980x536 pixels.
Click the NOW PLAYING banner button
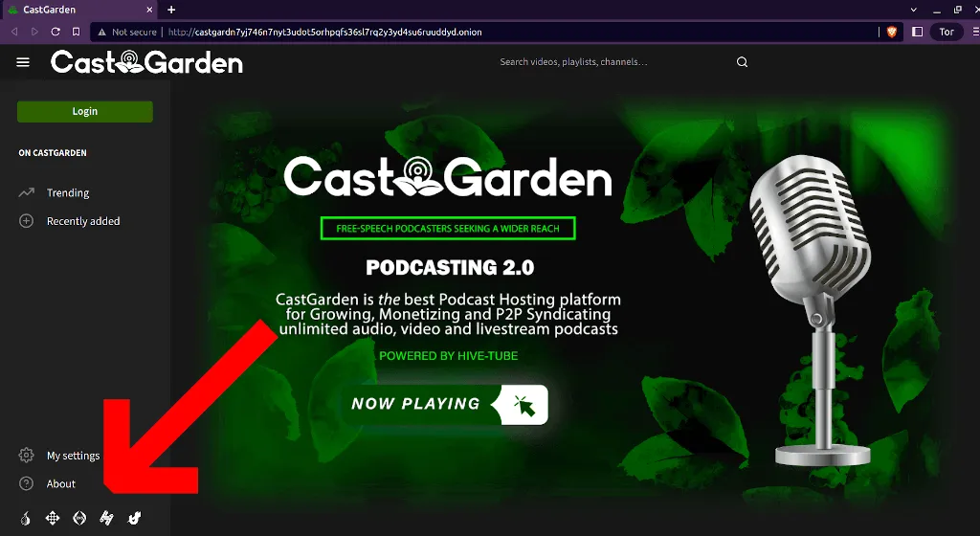pos(444,404)
